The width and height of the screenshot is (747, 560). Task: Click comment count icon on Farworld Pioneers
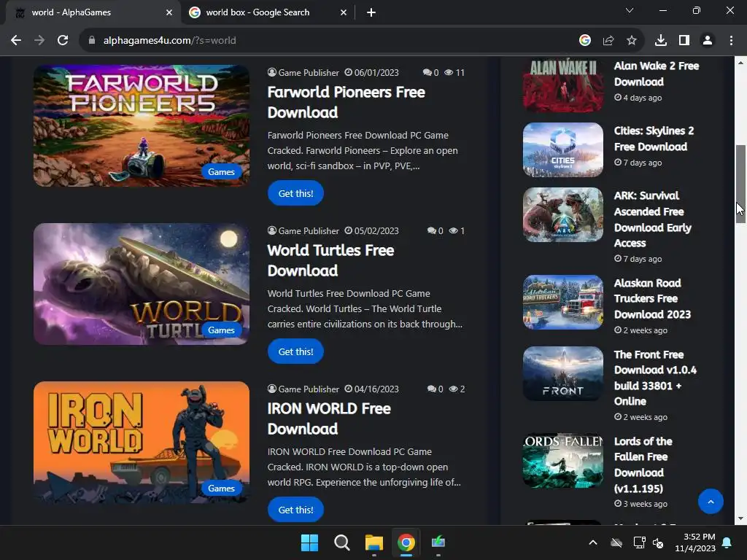point(427,72)
